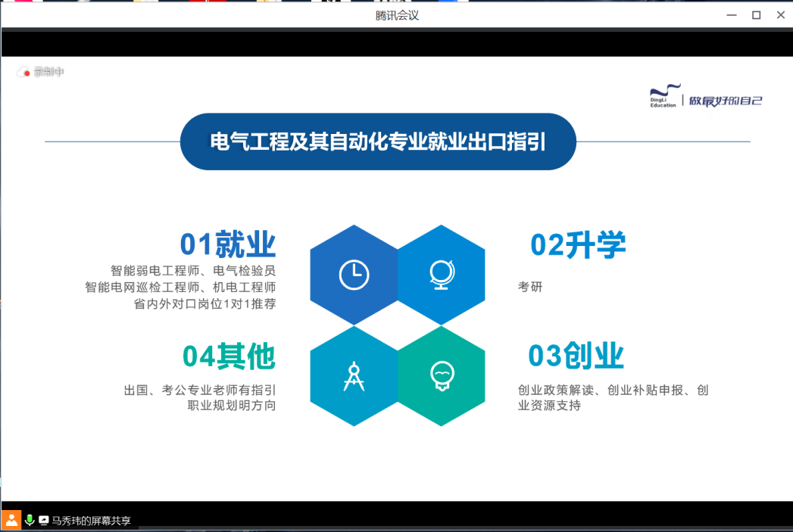The image size is (793, 532).
Task: Select the 03创业 heading
Action: (576, 356)
